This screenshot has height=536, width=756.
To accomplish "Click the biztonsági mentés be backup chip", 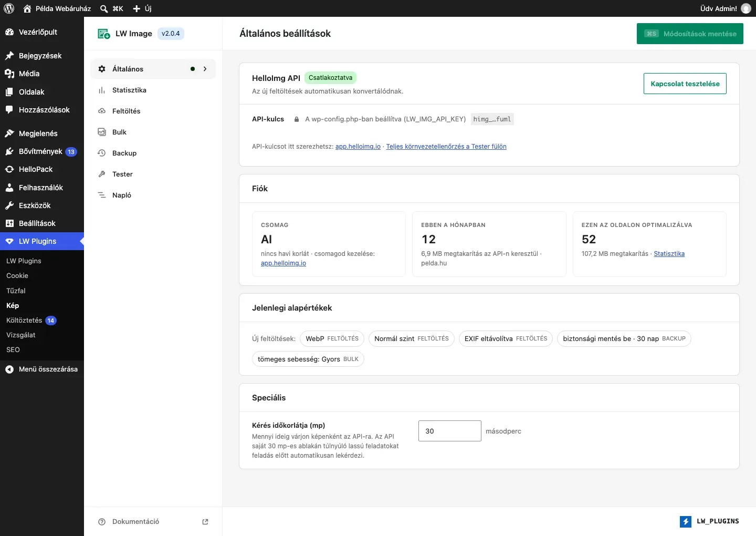I will [624, 338].
